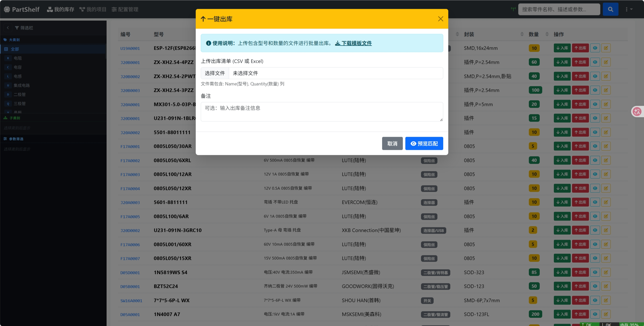This screenshot has width=644, height=326.
Task: Click the 下载模板文件 link
Action: pyautogui.click(x=353, y=43)
